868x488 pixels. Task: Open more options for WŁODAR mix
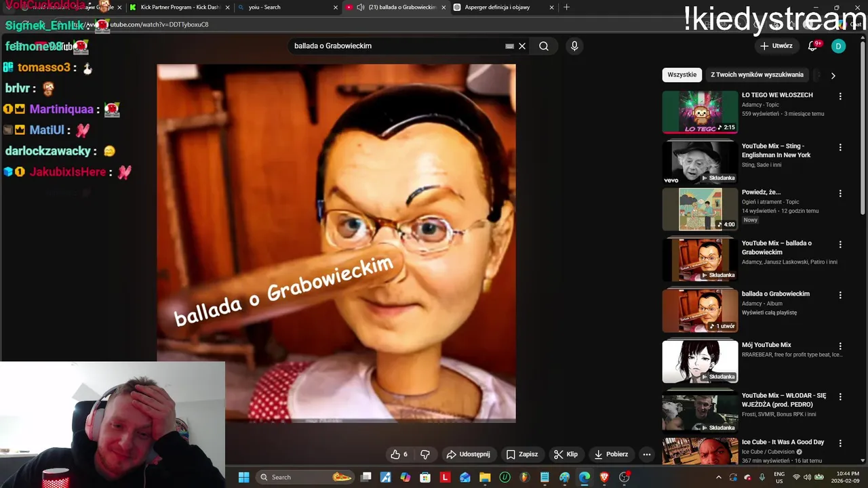(x=840, y=396)
